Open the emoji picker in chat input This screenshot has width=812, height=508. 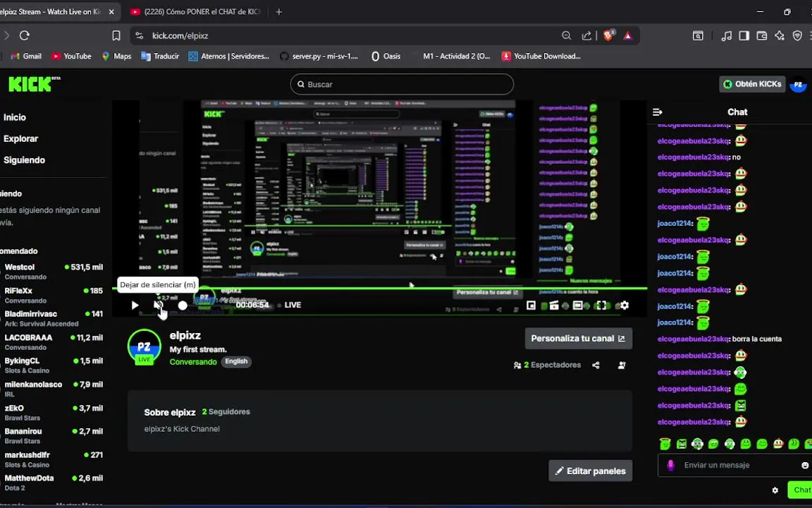[805, 465]
